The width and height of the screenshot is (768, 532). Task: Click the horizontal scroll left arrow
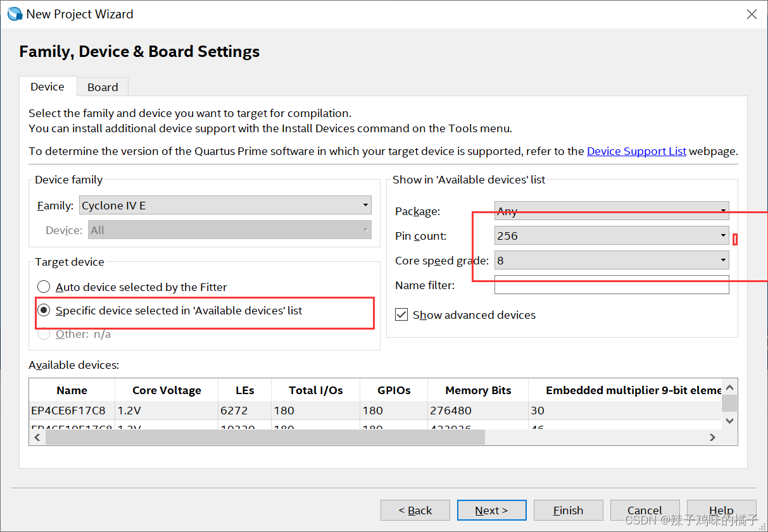click(x=37, y=437)
